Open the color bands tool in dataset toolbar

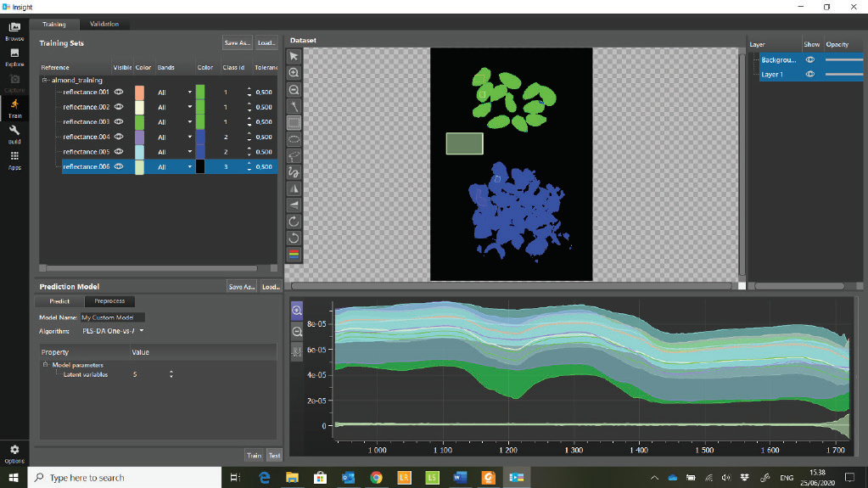294,254
